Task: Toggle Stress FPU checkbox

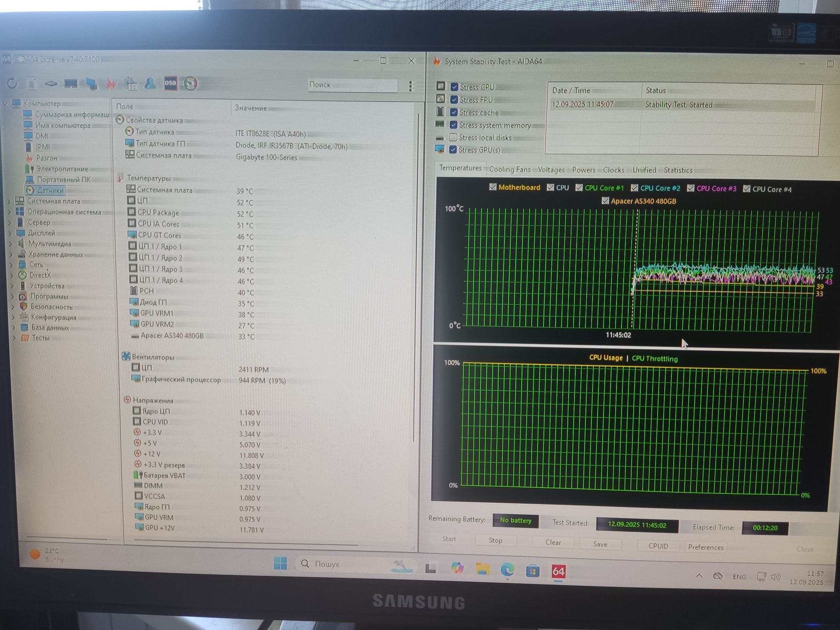Action: pyautogui.click(x=454, y=100)
